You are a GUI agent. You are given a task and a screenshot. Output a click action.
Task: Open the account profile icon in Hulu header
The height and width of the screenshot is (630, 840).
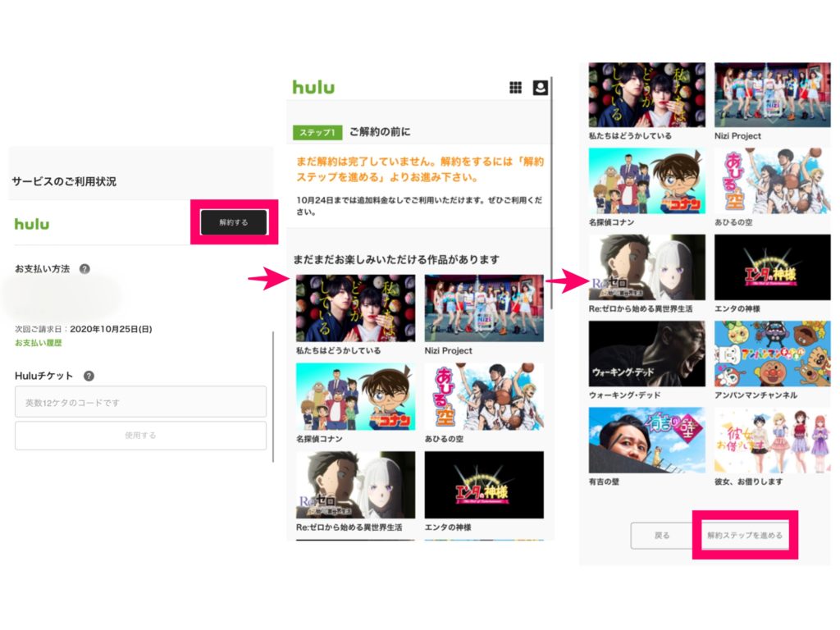tap(540, 87)
